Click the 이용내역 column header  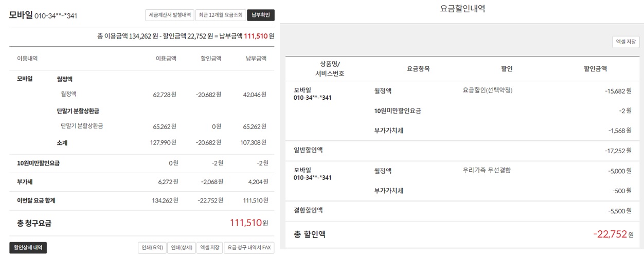tap(27, 59)
